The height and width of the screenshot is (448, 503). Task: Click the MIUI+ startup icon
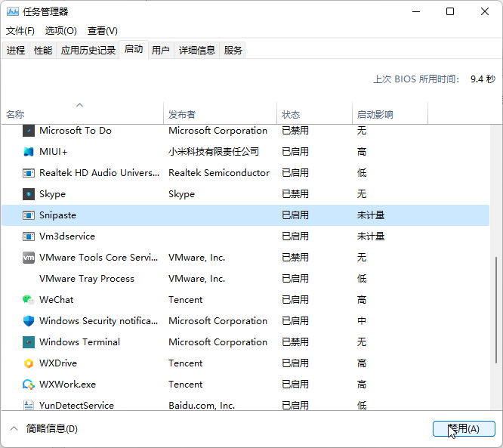(x=29, y=152)
